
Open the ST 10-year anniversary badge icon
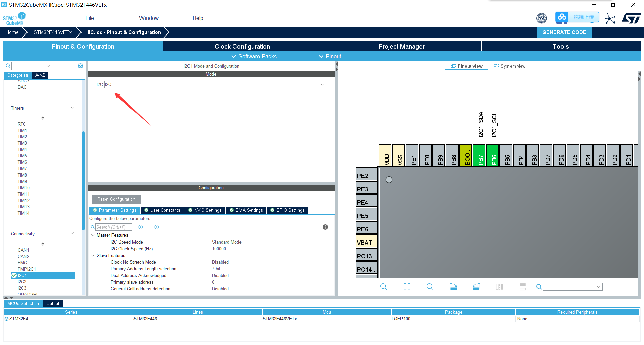(x=542, y=18)
